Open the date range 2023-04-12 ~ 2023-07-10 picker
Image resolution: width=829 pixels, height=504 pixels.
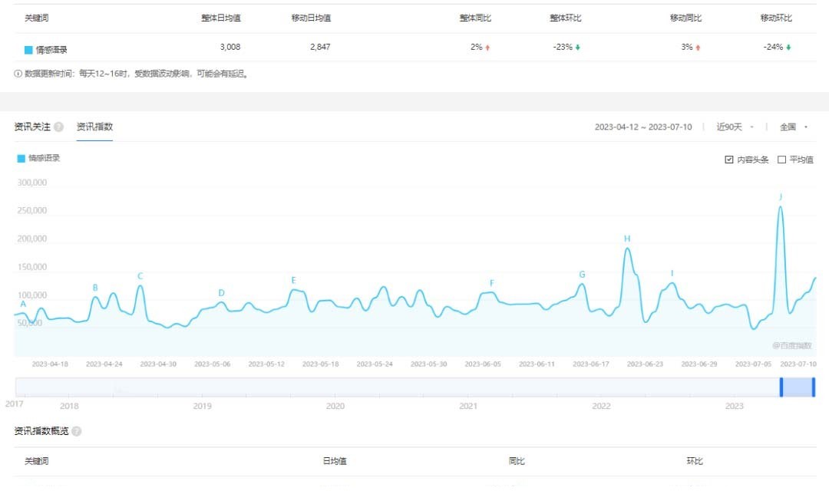[x=643, y=127]
